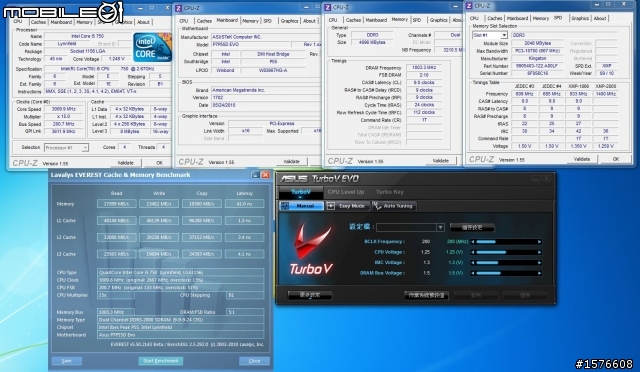Image resolution: width=640 pixels, height=372 pixels.
Task: Switch TurboV EVO to Easy Mode
Action: (x=348, y=206)
